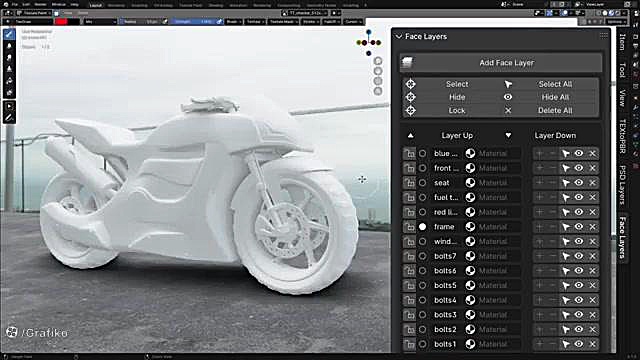Switch to the Tool sidebar tab
The image size is (640, 360).
622,70
